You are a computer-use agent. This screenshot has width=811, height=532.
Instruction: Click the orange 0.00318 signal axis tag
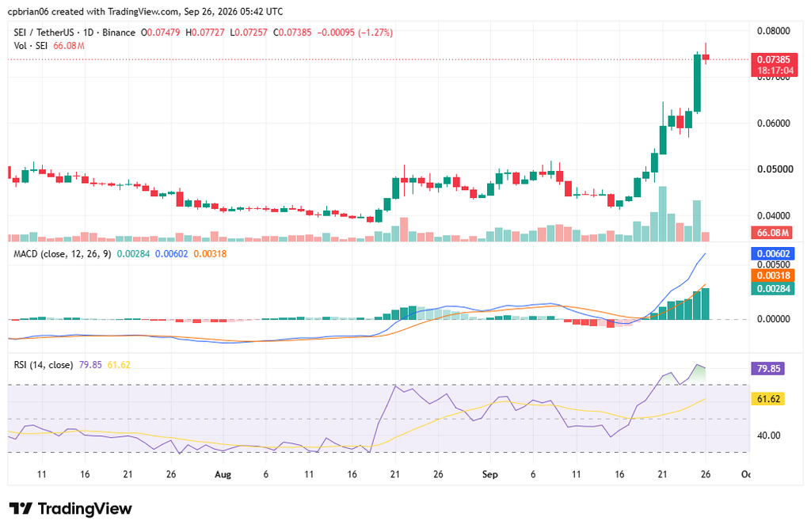[773, 275]
